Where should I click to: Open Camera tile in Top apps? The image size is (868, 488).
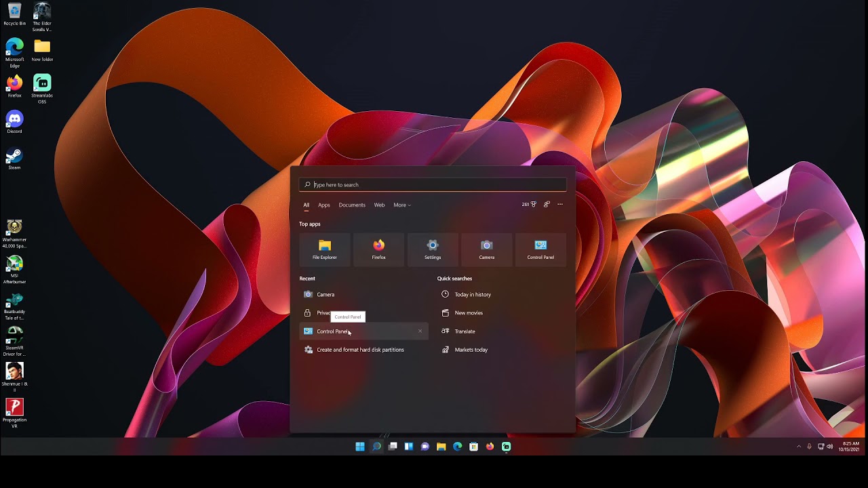pos(487,249)
